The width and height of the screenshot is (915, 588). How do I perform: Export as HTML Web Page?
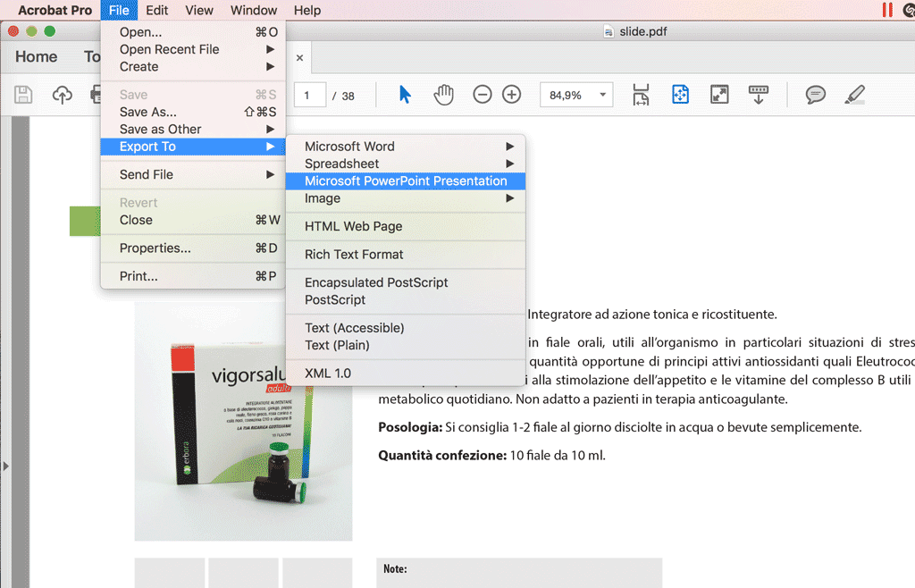coord(406,226)
